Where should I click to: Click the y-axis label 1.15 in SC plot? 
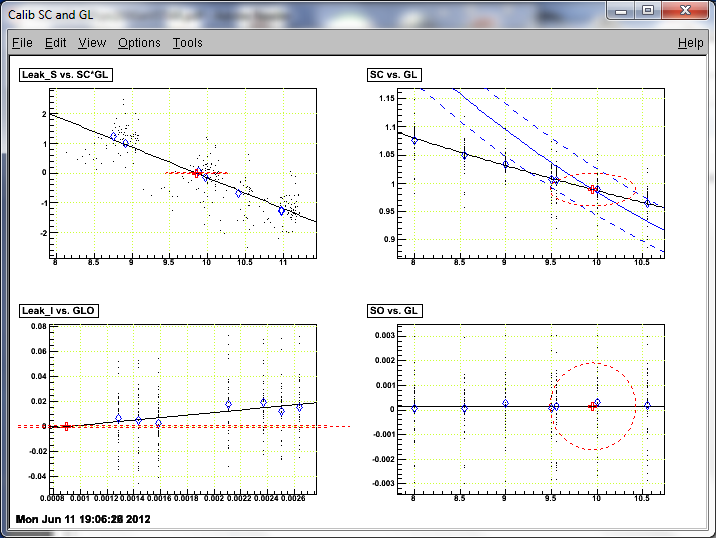click(x=387, y=98)
